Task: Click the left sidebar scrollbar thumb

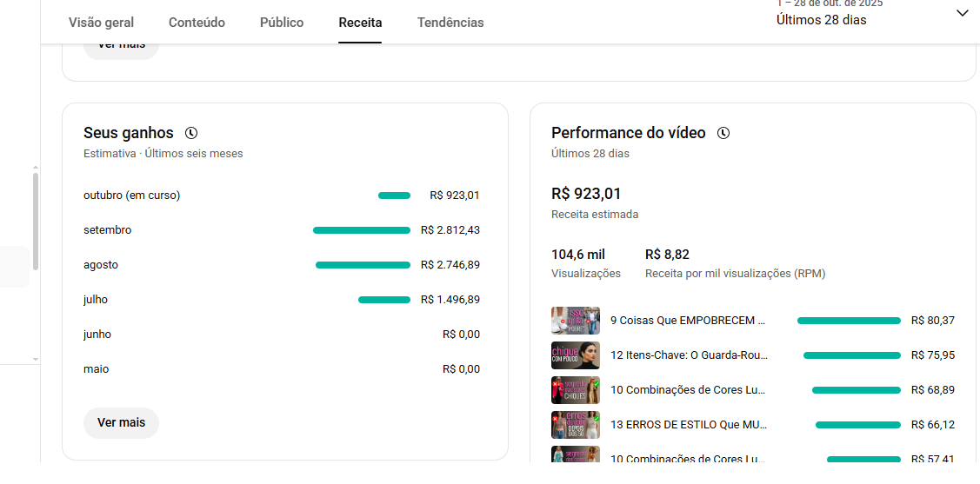Action: point(36,221)
